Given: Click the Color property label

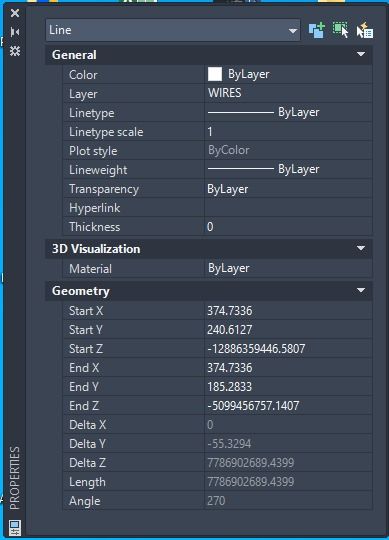Looking at the screenshot, I should (x=83, y=75).
